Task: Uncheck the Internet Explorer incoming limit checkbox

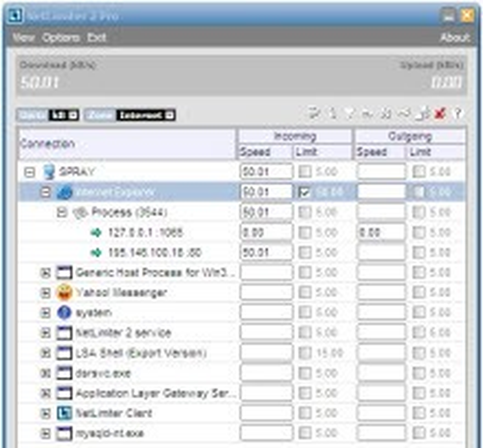Action: coord(305,192)
